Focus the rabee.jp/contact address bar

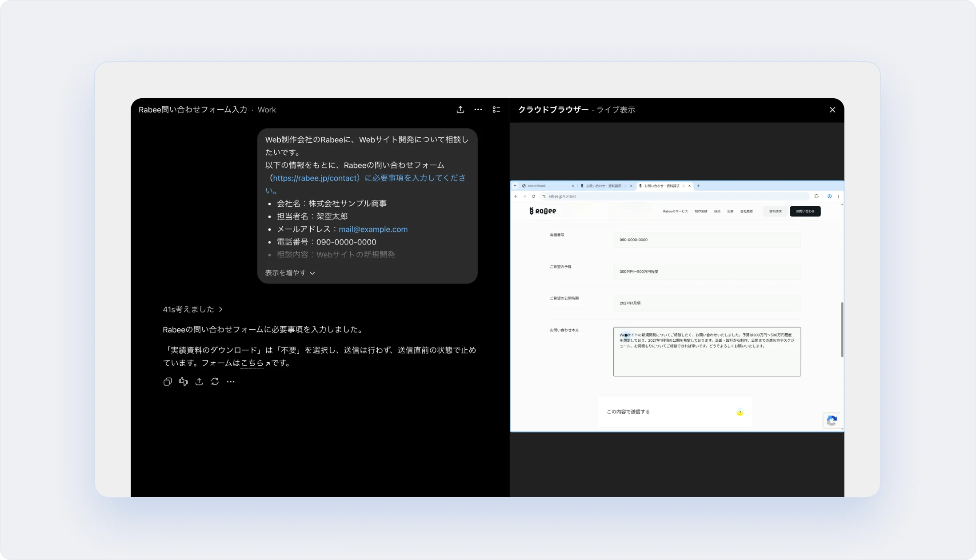pyautogui.click(x=674, y=196)
